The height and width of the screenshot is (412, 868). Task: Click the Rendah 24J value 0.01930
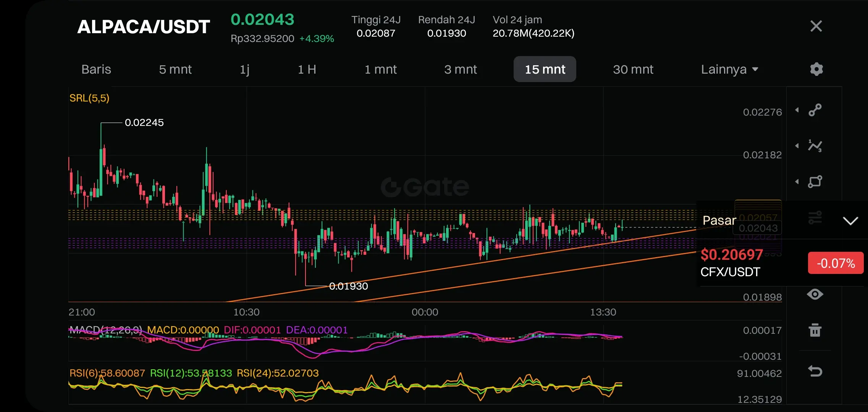(446, 33)
